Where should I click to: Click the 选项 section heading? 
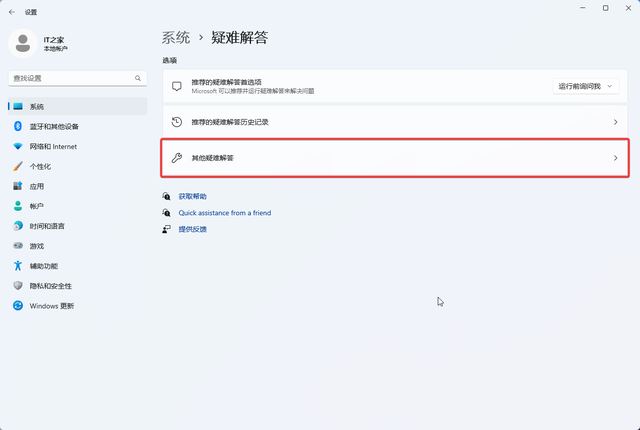(169, 60)
